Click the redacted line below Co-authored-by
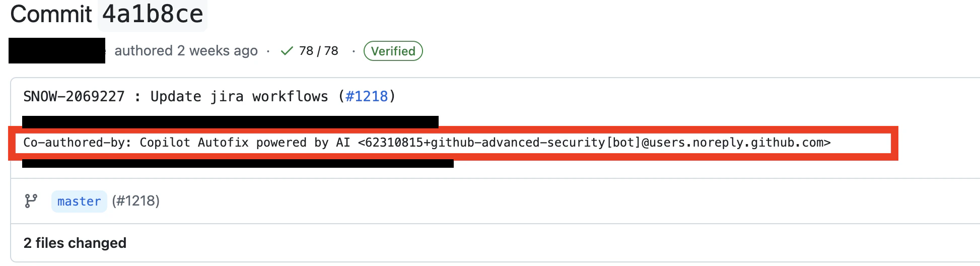 click(238, 164)
